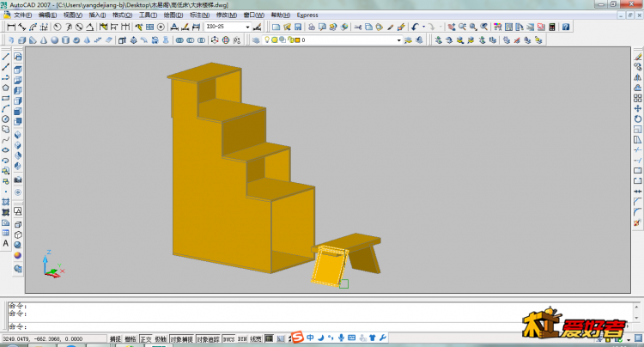The height and width of the screenshot is (347, 644).
Task: Click the Angular dimension tool
Action: pyautogui.click(x=89, y=27)
